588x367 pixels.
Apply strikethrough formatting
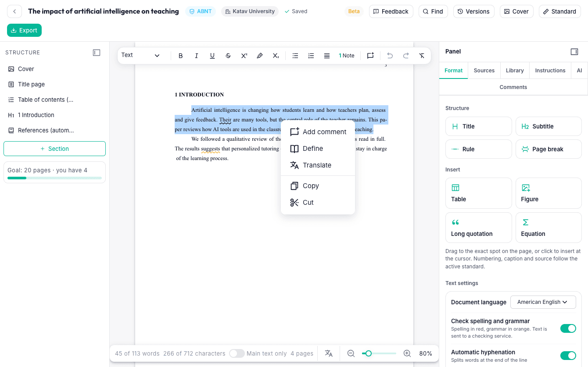pos(228,56)
